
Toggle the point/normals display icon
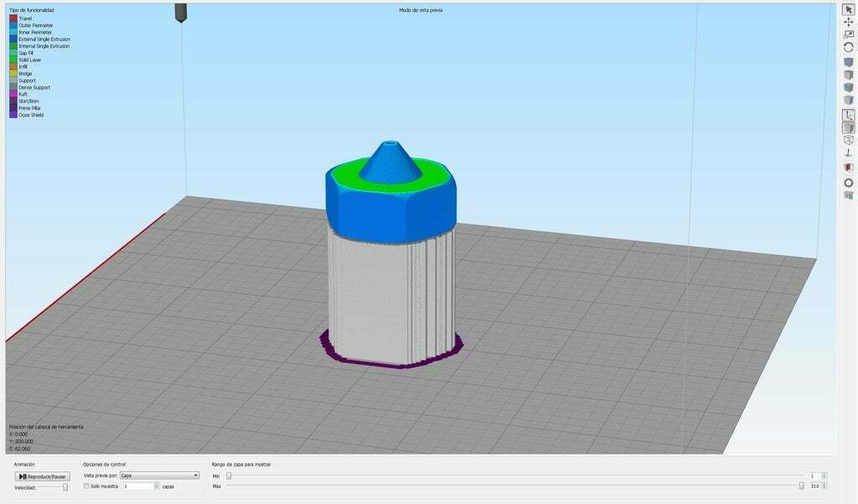[848, 153]
